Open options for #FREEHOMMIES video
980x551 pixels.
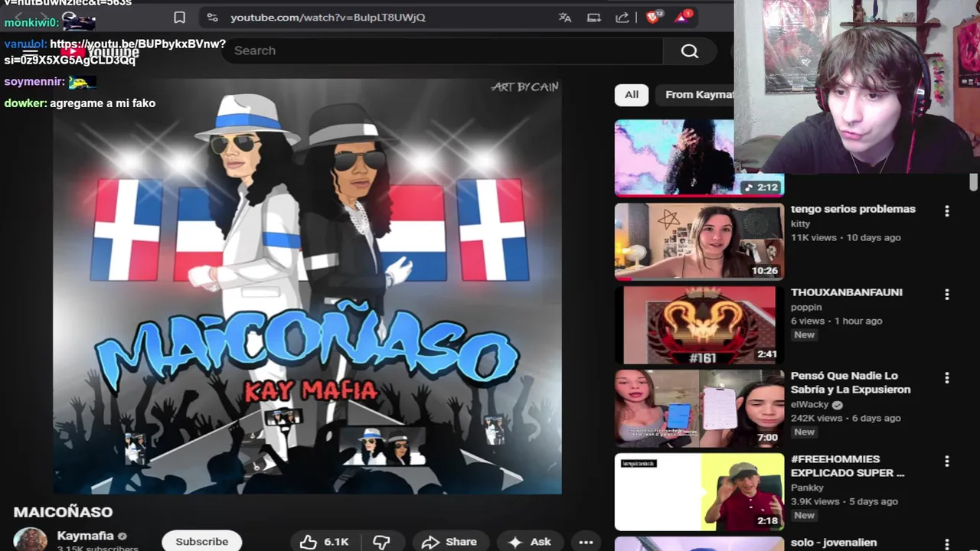tap(947, 461)
